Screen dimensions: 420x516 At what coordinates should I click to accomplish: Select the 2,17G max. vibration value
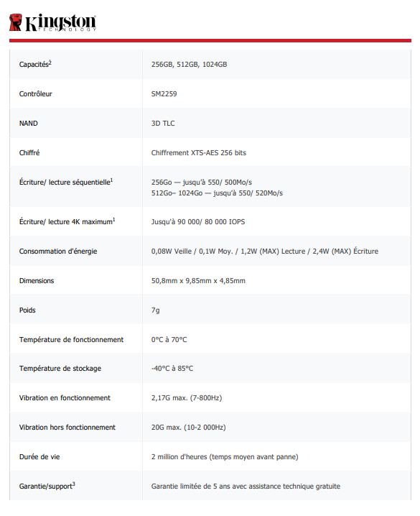(x=187, y=398)
